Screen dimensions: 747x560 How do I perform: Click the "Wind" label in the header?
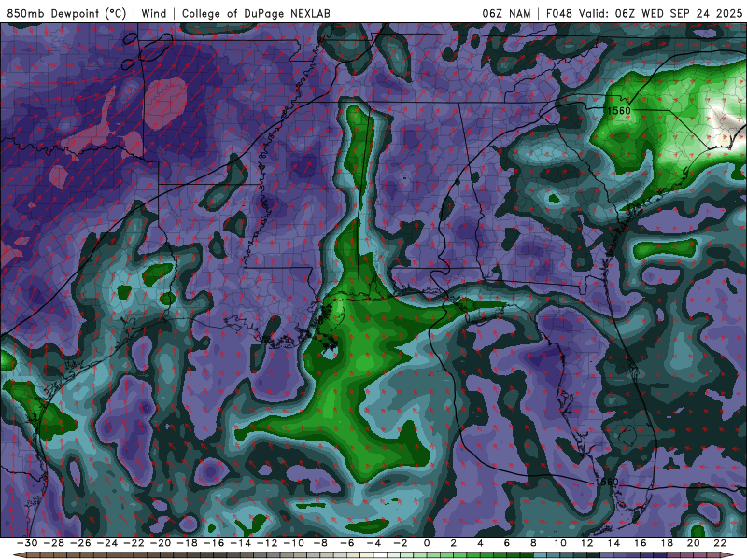[154, 14]
